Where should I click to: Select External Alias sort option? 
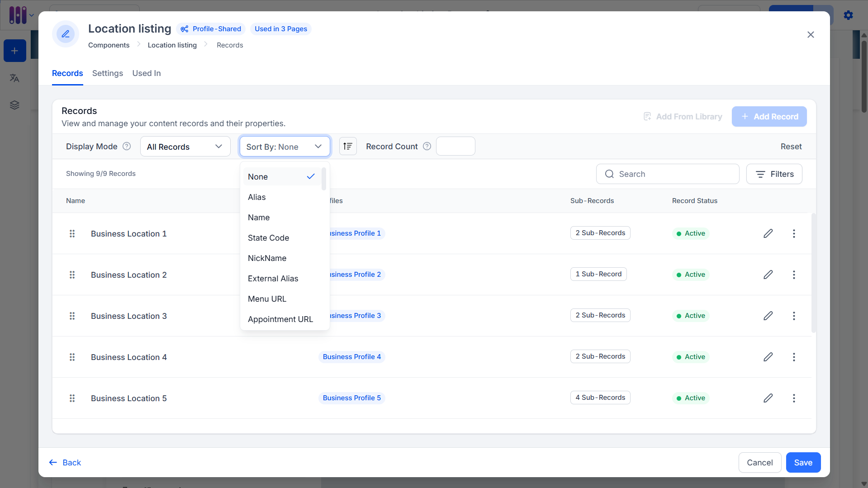coord(282,279)
